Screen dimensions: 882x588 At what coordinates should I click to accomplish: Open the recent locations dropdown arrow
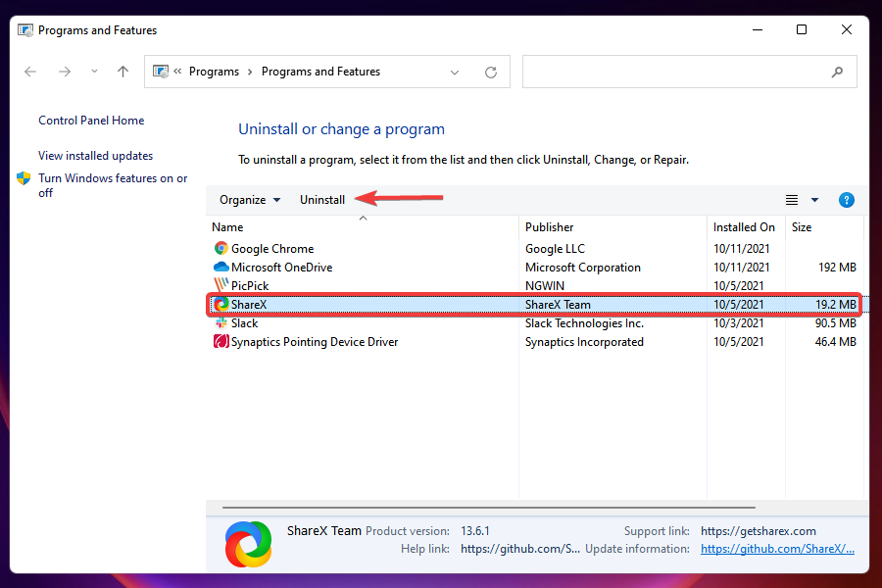pyautogui.click(x=94, y=72)
